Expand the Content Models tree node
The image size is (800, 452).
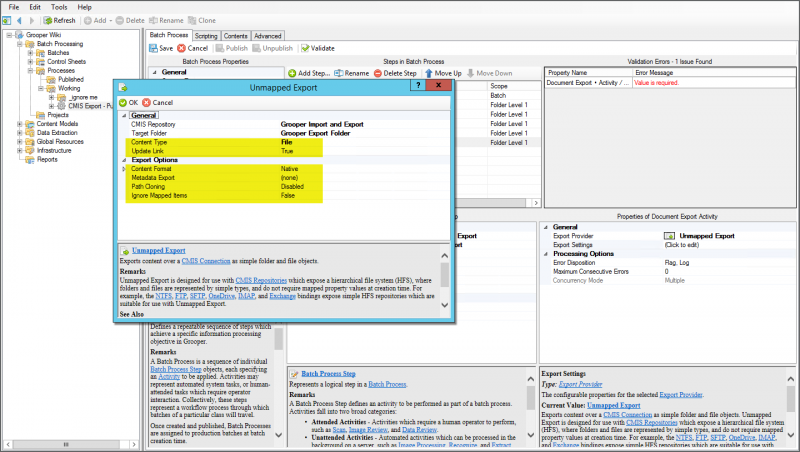[19, 124]
